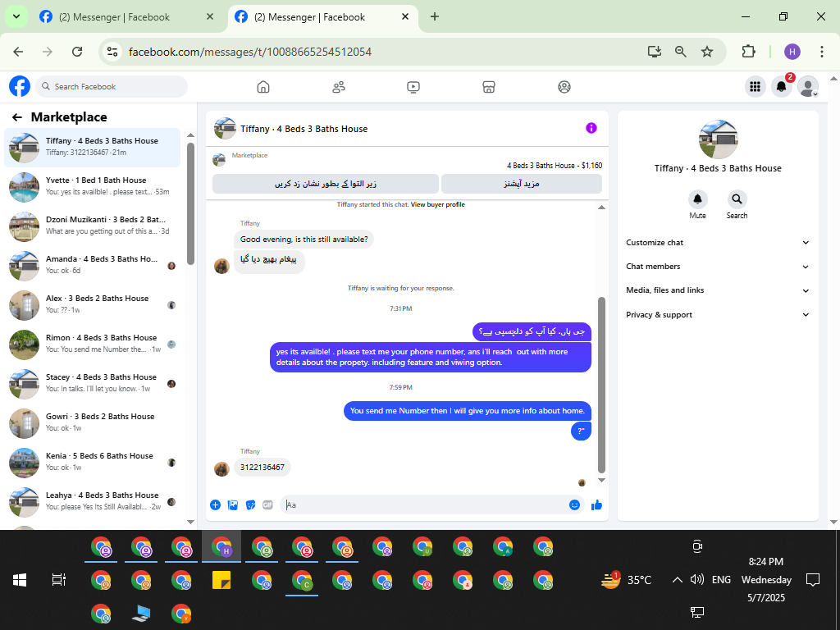Open Stacey 4 Beds 3 Baths House chat

(92, 384)
